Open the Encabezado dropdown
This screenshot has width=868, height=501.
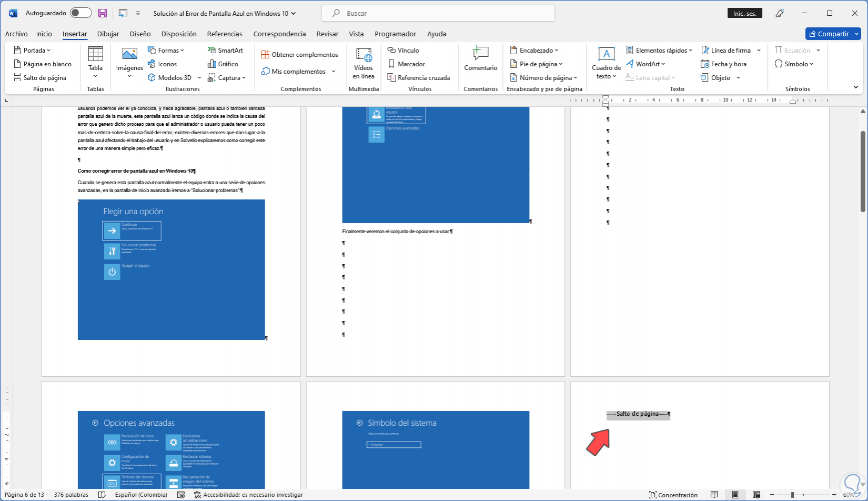[534, 51]
